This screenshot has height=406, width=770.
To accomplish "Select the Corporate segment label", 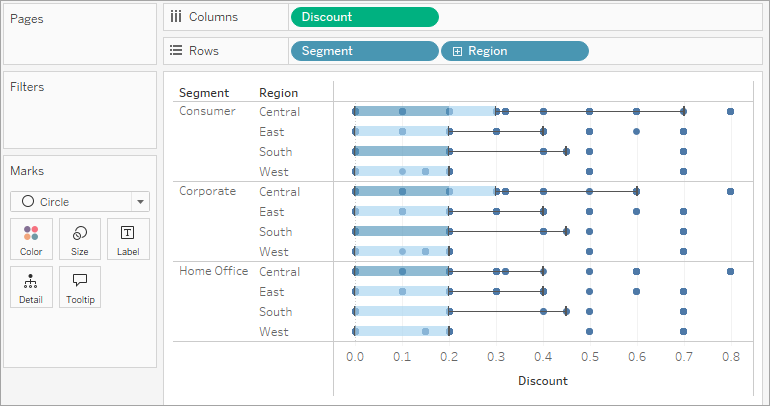I will tap(207, 191).
